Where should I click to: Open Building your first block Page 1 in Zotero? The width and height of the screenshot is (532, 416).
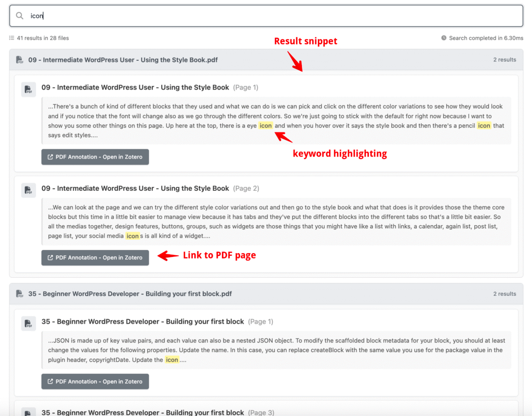95,382
